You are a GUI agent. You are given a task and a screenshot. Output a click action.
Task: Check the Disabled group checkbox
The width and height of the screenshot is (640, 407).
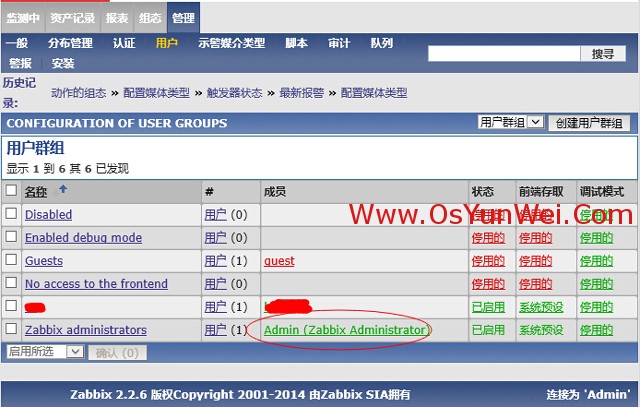(11, 213)
